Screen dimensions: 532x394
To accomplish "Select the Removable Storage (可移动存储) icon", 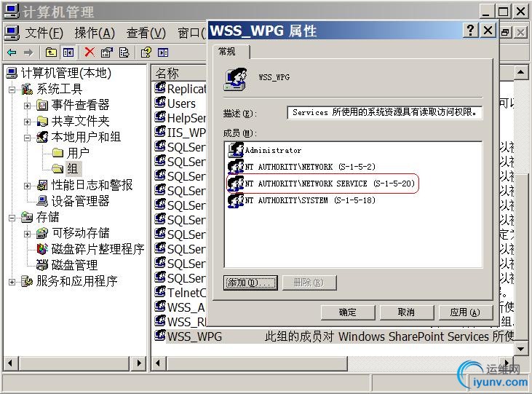I will (42, 233).
